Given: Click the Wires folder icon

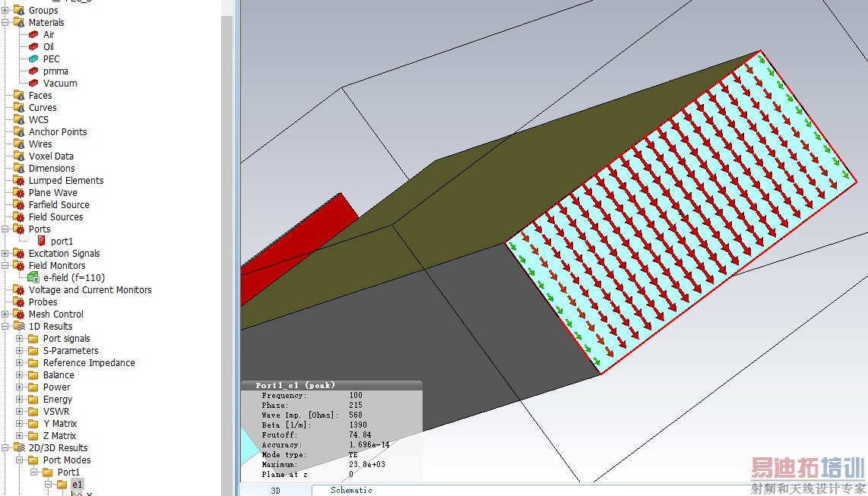Looking at the screenshot, I should [19, 144].
